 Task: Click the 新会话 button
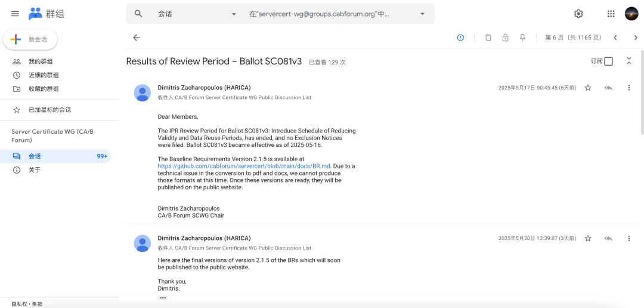pos(30,39)
